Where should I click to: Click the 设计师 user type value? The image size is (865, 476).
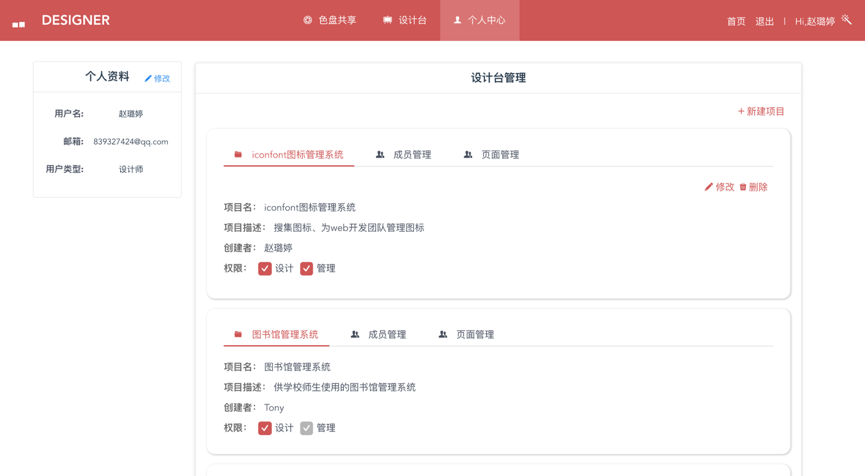pyautogui.click(x=131, y=169)
